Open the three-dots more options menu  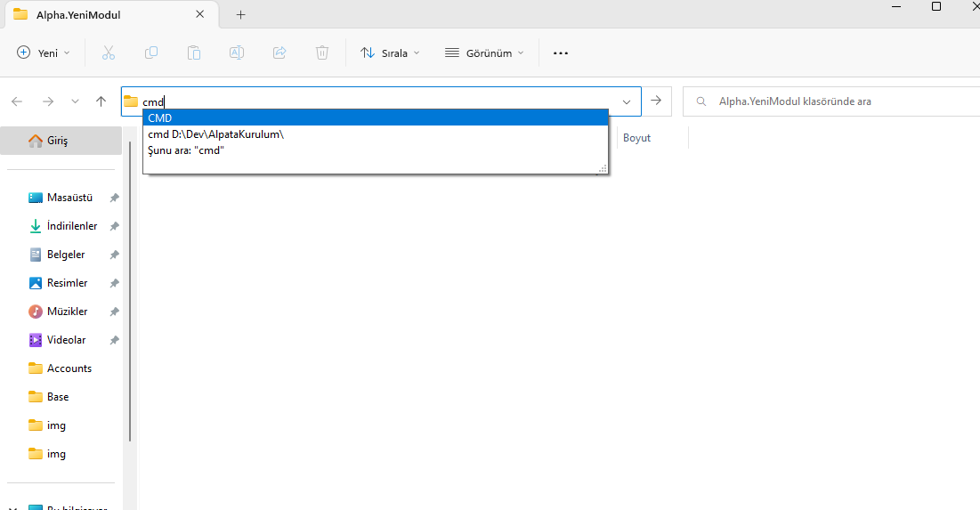click(x=560, y=53)
